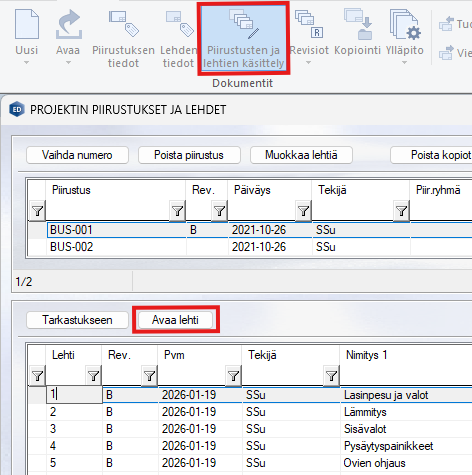Expand the Revisiot dropdown arrow

(x=308, y=62)
